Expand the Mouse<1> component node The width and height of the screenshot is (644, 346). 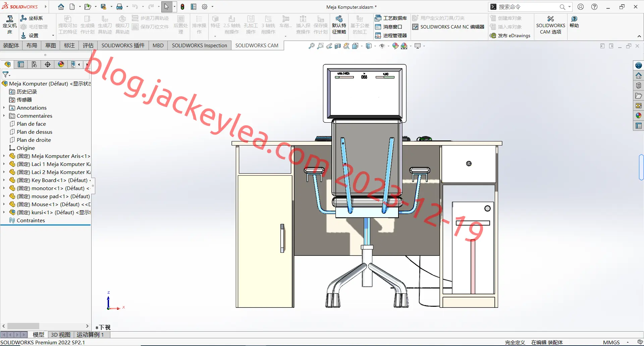point(4,204)
